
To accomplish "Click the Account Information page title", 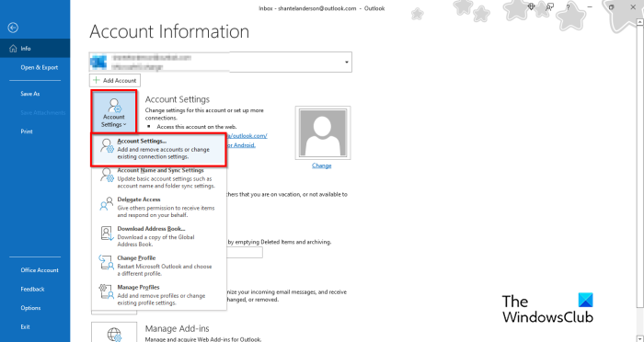I will 169,31.
